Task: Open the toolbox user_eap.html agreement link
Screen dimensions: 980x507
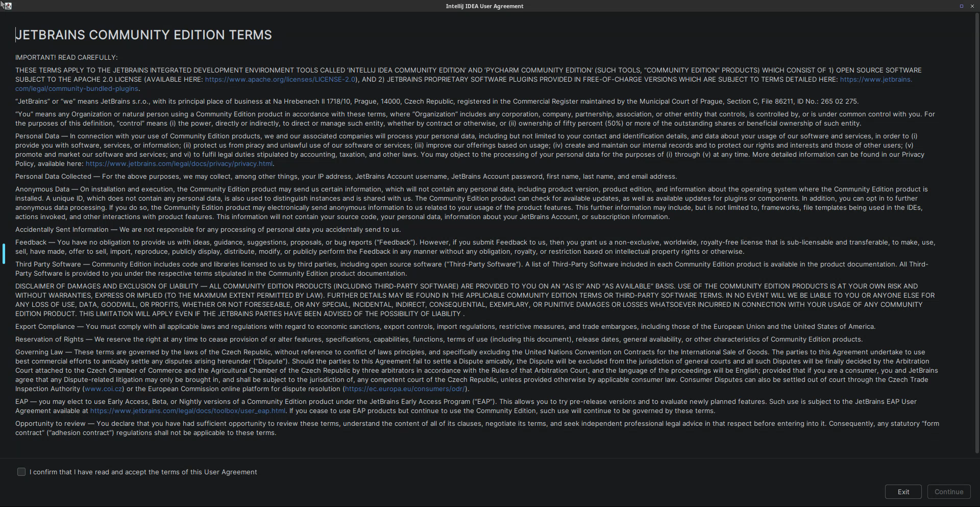Action: 187,411
